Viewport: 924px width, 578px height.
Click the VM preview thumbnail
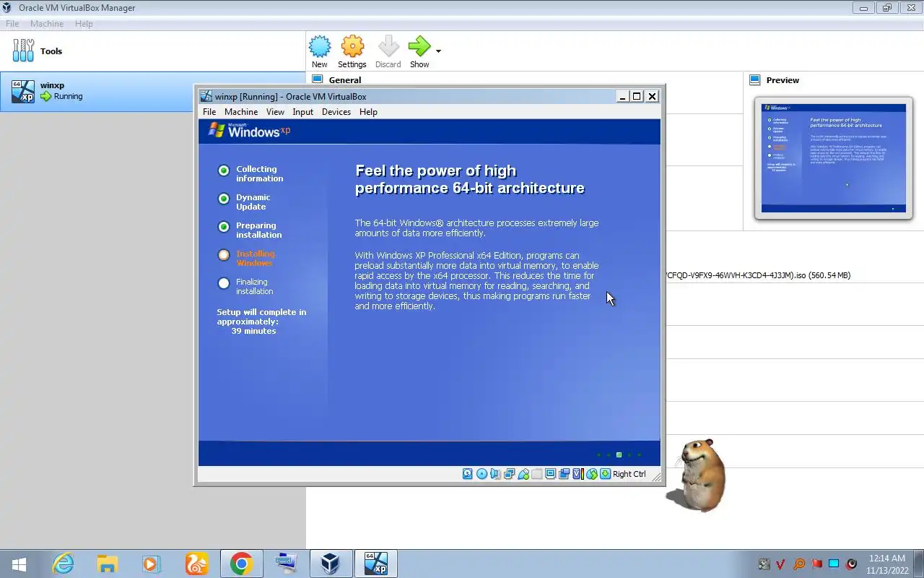833,158
